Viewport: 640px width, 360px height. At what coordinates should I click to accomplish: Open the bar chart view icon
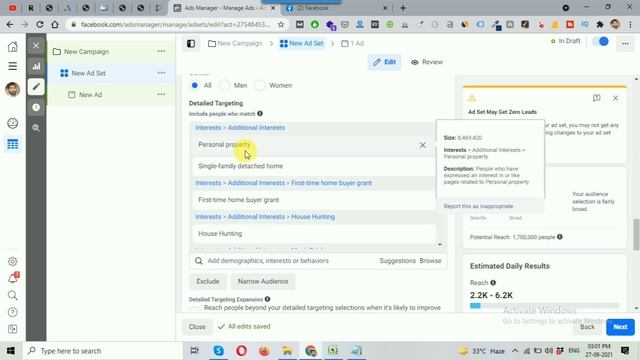tap(36, 66)
